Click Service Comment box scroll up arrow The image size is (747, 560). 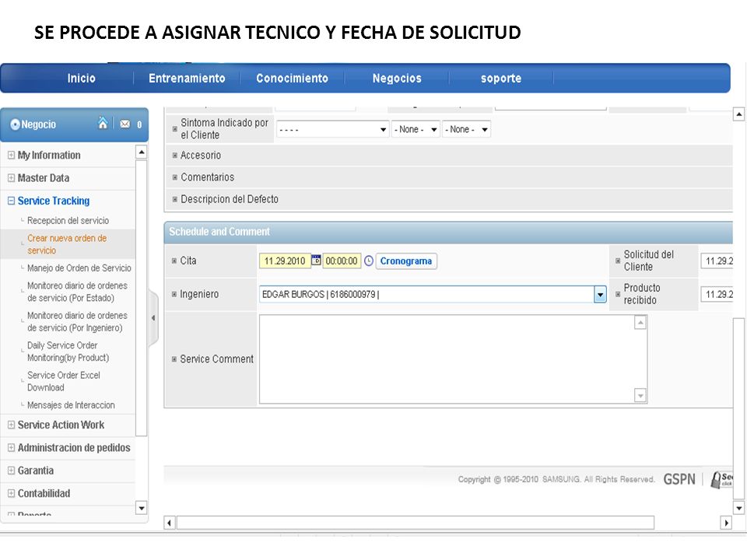click(640, 323)
